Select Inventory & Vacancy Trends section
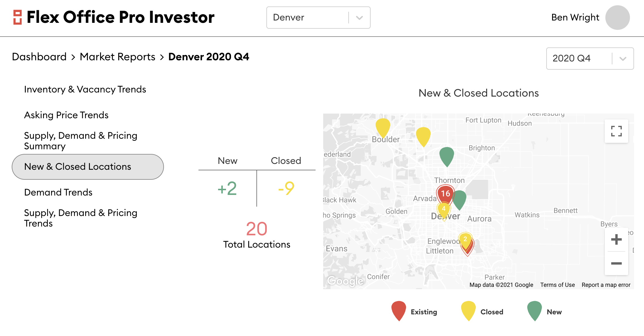Image resolution: width=644 pixels, height=336 pixels. 85,89
